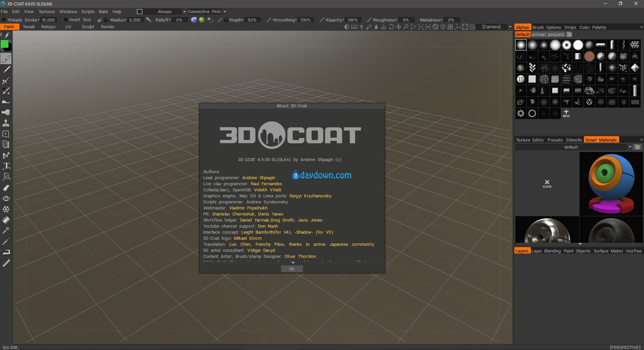Click the NEW alpha brush plus icon
Screen dimensions: 644x350
coord(566,113)
